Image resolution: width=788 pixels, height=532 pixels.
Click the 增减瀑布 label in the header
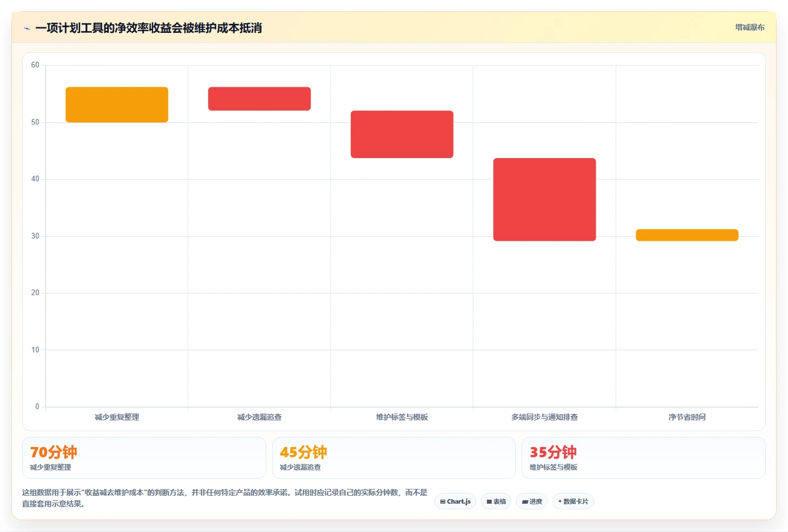click(x=749, y=27)
